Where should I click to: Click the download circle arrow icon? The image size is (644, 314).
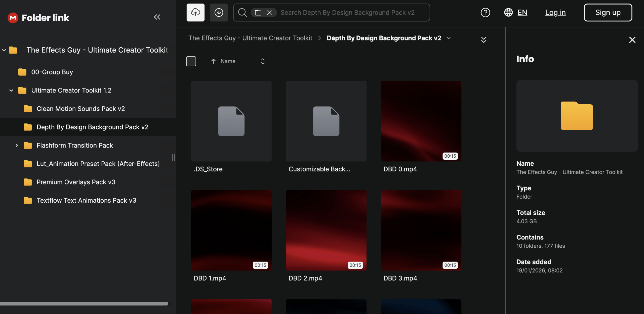click(219, 13)
